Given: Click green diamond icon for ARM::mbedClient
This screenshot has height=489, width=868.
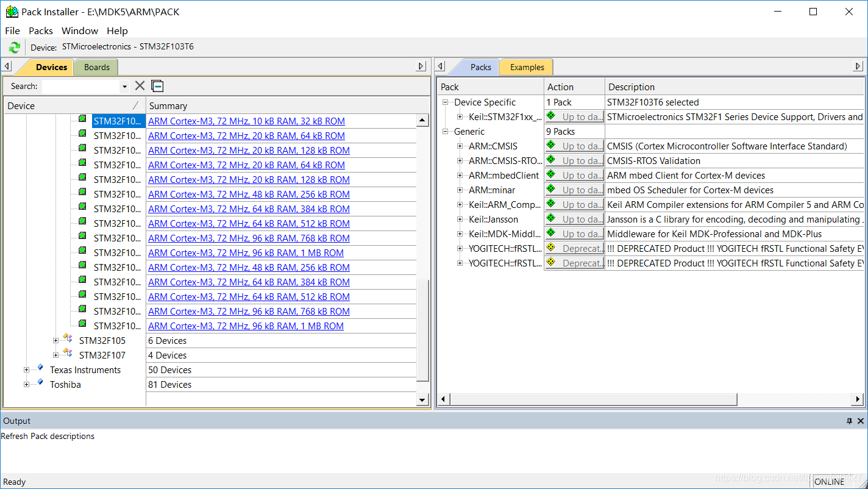Looking at the screenshot, I should [551, 174].
